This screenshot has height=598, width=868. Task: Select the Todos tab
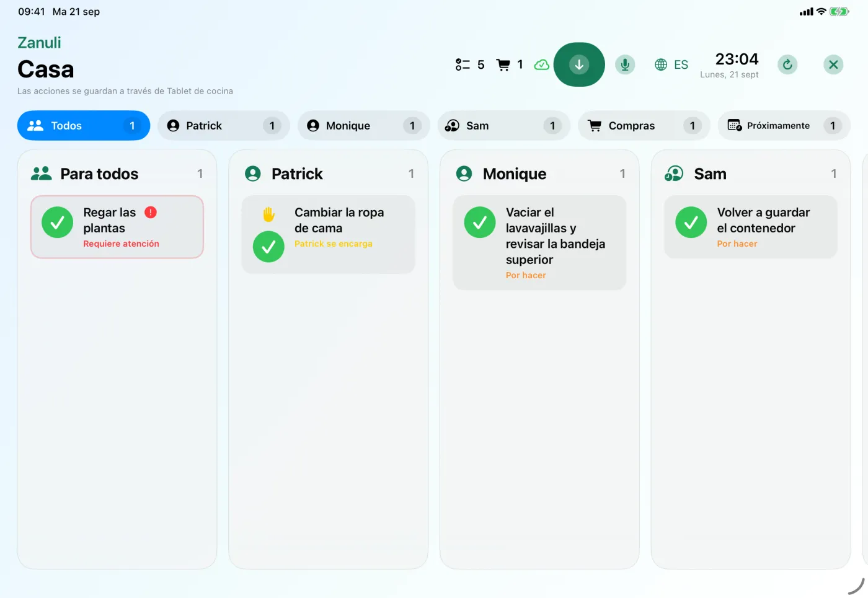coord(84,126)
